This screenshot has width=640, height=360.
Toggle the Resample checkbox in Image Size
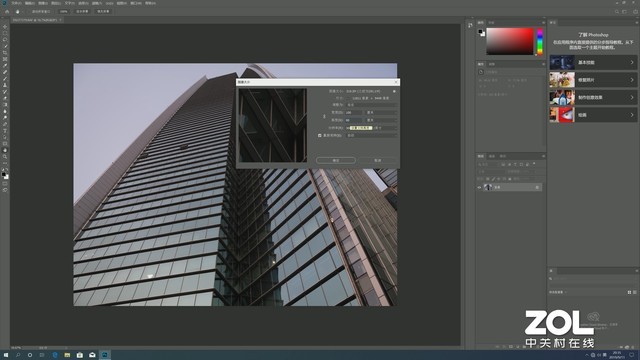(x=320, y=136)
